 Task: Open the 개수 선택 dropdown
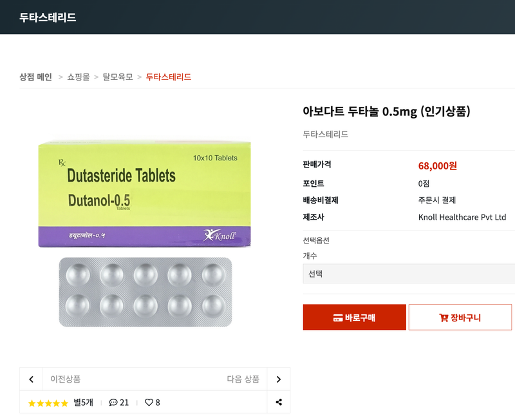(409, 273)
